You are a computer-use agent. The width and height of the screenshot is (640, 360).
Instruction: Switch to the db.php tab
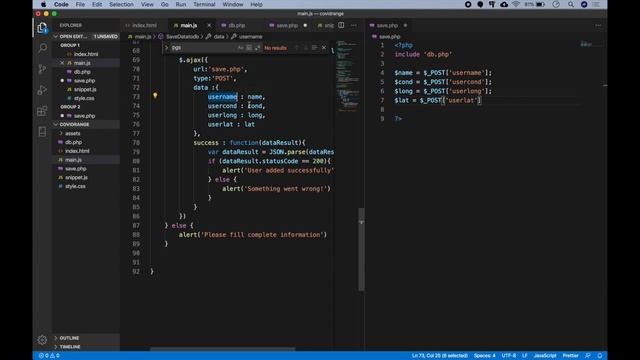[237, 25]
